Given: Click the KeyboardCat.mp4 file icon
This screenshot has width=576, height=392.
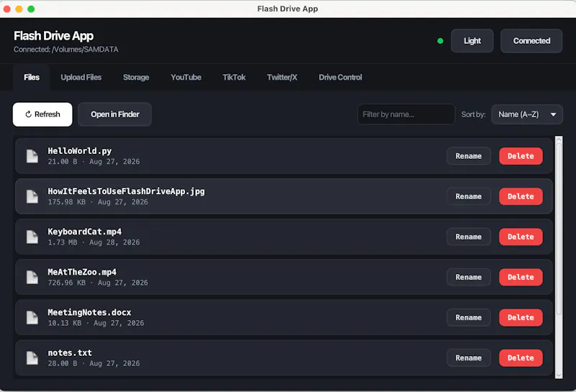Looking at the screenshot, I should (x=32, y=237).
